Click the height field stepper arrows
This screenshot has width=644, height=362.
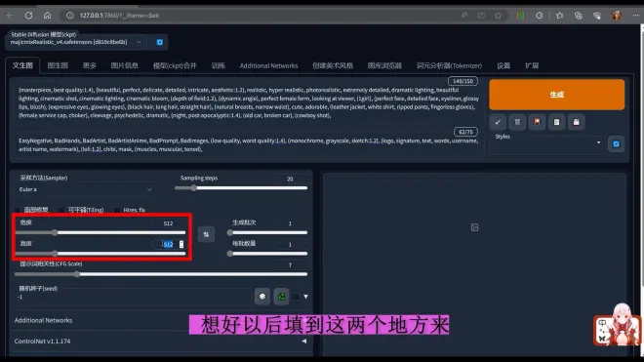[181, 244]
